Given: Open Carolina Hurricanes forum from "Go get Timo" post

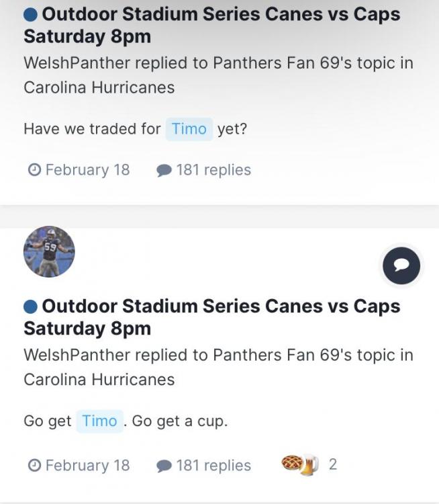Looking at the screenshot, I should [99, 379].
